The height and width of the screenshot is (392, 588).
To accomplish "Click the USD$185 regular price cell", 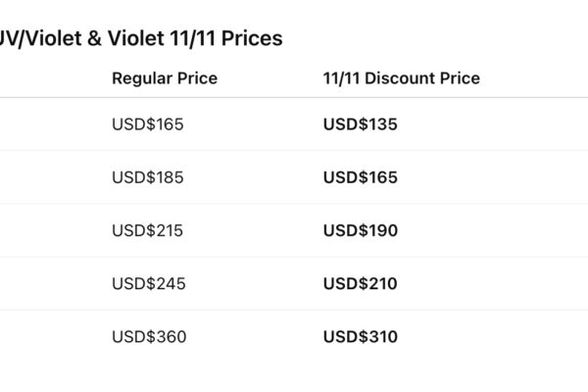I will click(148, 177).
